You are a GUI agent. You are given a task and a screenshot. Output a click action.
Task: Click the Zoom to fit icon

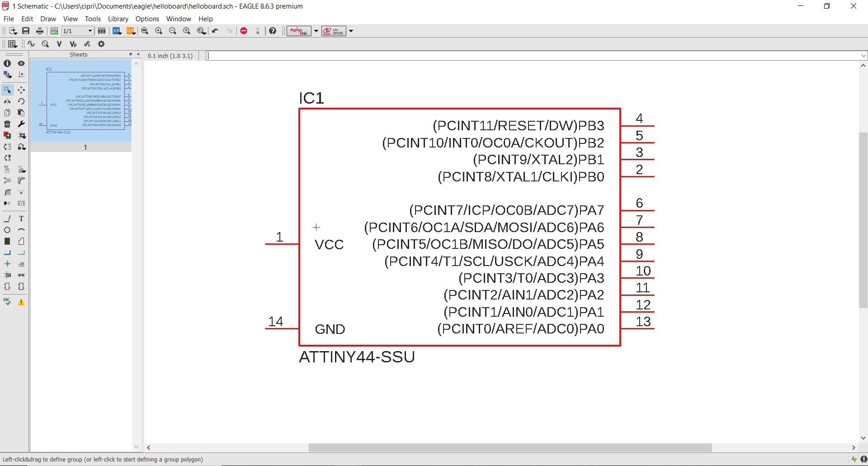(145, 31)
